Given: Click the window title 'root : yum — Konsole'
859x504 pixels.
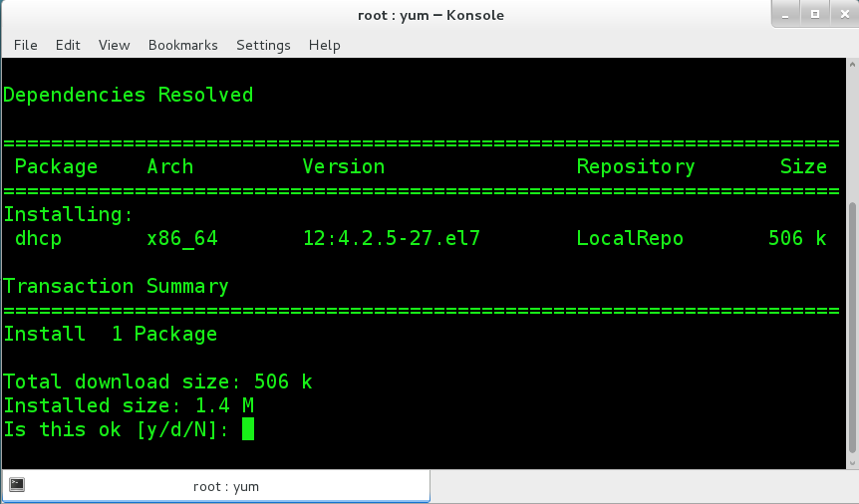Looking at the screenshot, I should click(x=430, y=15).
